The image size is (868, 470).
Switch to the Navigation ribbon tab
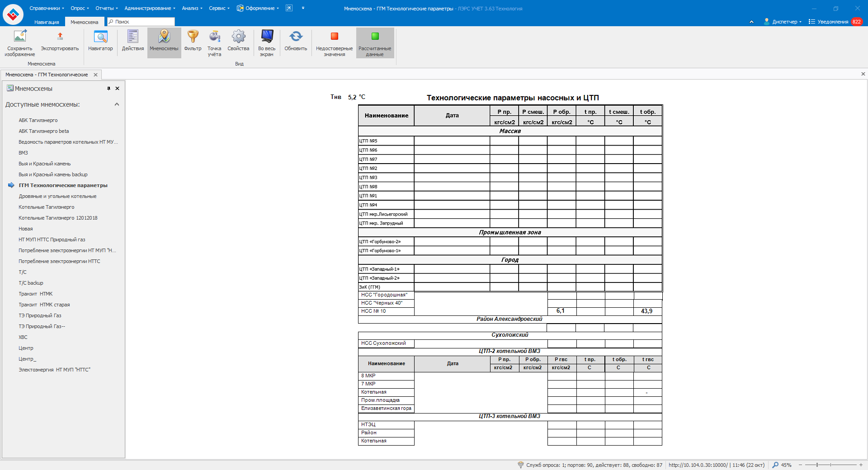[x=47, y=22]
